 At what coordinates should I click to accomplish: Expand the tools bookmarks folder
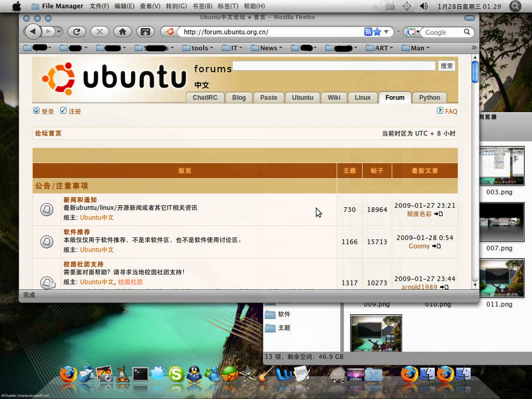click(198, 48)
